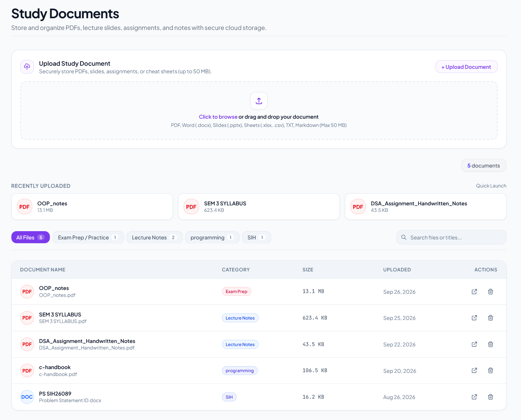Click the 5 documents counter badge
Screen dimensions: 521x420
point(484,165)
